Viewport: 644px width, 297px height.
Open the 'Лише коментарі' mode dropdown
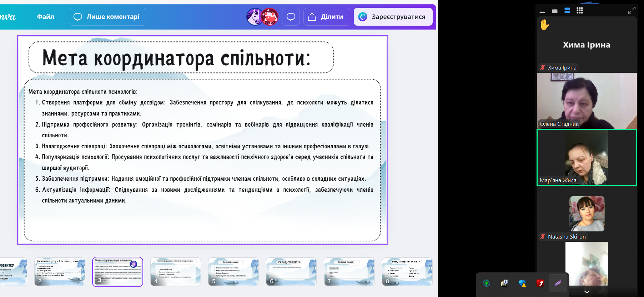[107, 17]
